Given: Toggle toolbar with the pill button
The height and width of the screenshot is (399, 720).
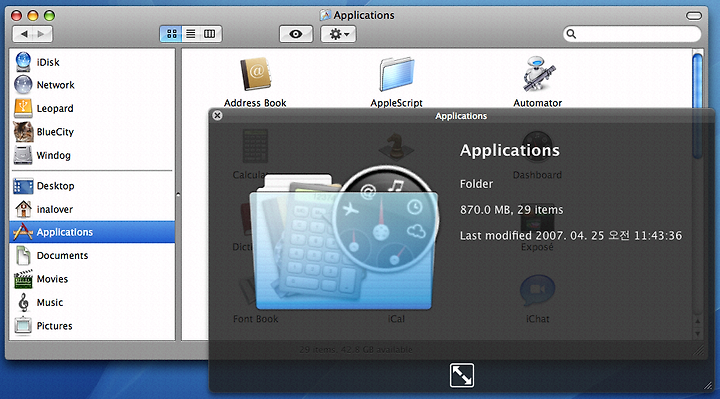Looking at the screenshot, I should pos(694,16).
